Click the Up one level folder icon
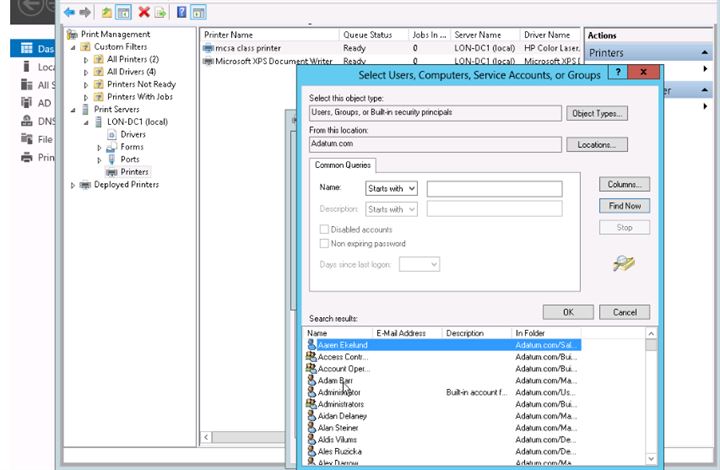This screenshot has width=720, height=470. click(107, 12)
